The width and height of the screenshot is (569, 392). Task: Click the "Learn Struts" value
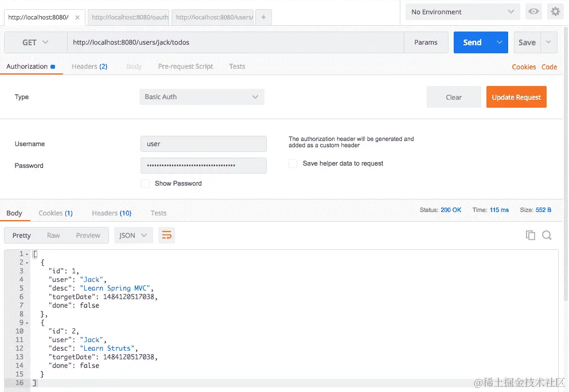107,348
